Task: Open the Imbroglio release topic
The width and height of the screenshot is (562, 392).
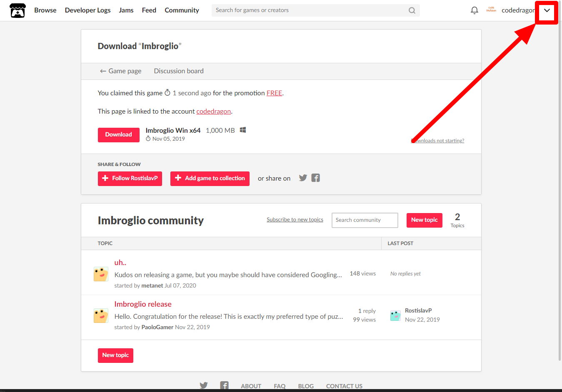Action: (143, 304)
